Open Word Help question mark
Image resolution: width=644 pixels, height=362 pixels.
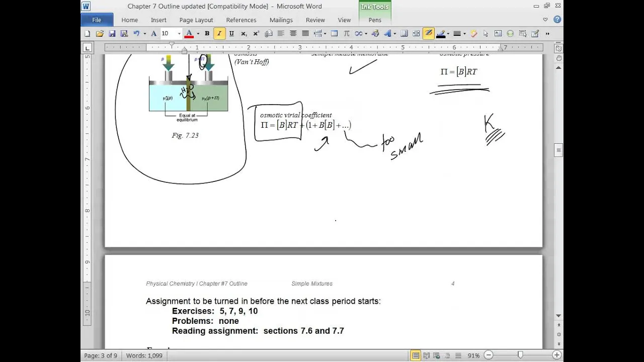tap(557, 20)
